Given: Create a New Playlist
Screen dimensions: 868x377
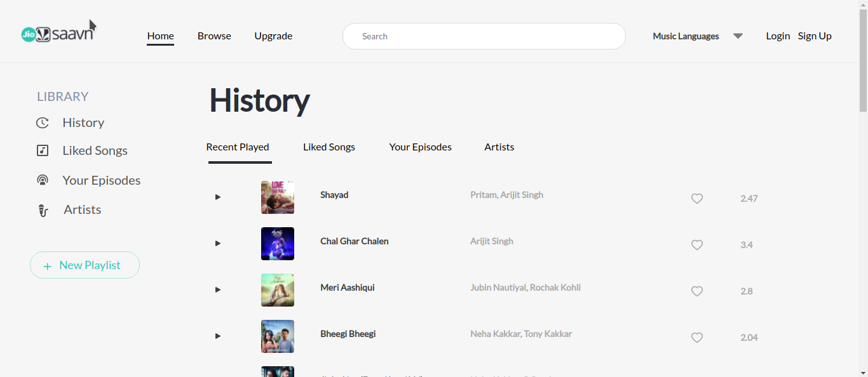Looking at the screenshot, I should (x=85, y=265).
